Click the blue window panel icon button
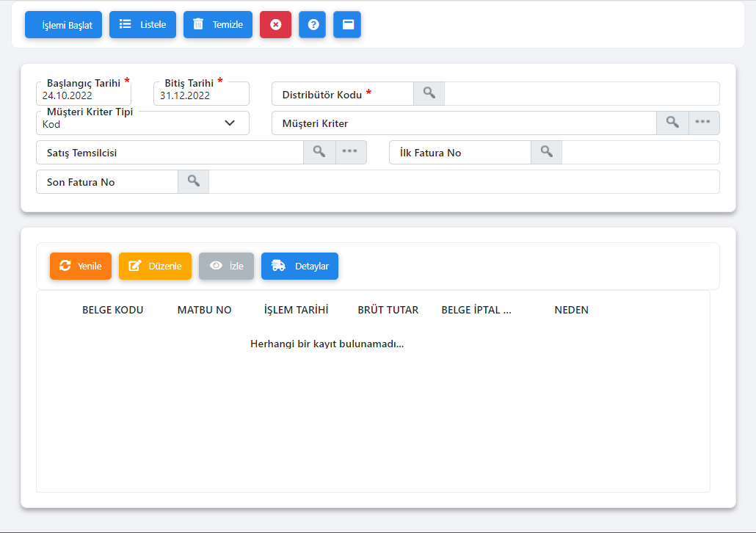 pyautogui.click(x=347, y=24)
